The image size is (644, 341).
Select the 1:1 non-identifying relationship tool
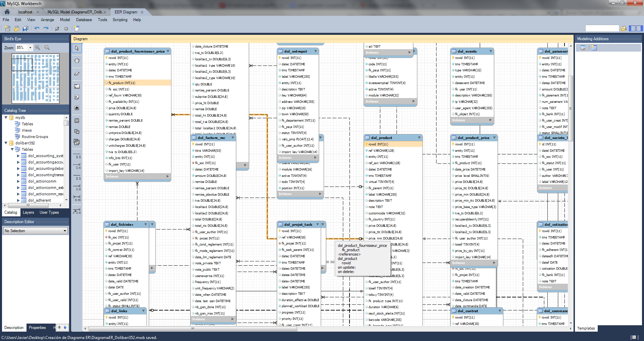coord(77,154)
